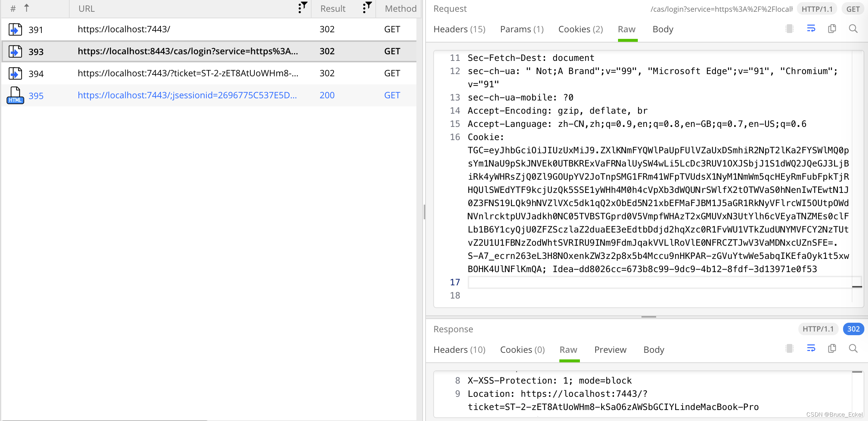Select session 393 cas/login URL
Image resolution: width=868 pixels, height=421 pixels.
(x=188, y=51)
